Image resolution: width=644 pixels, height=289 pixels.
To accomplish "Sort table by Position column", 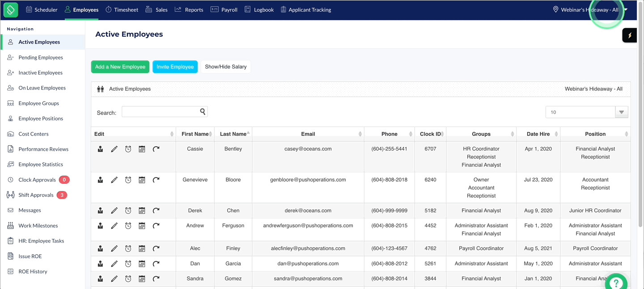I will point(595,134).
